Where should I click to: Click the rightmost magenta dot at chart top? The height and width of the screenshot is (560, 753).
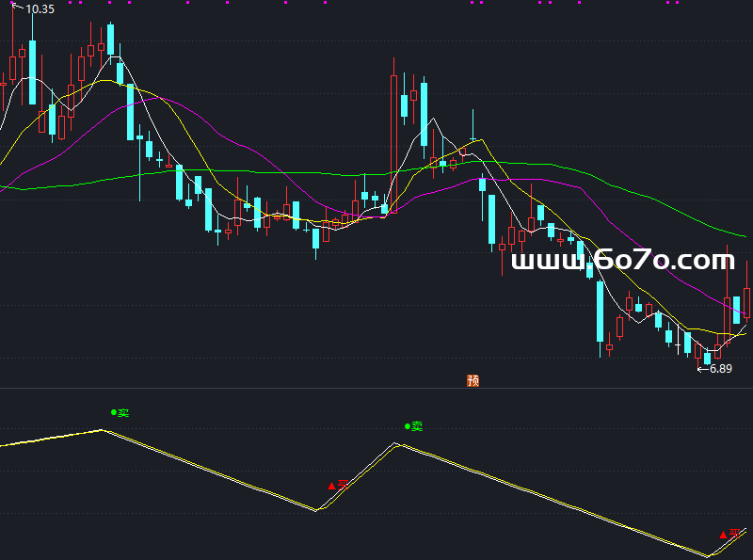(x=676, y=3)
